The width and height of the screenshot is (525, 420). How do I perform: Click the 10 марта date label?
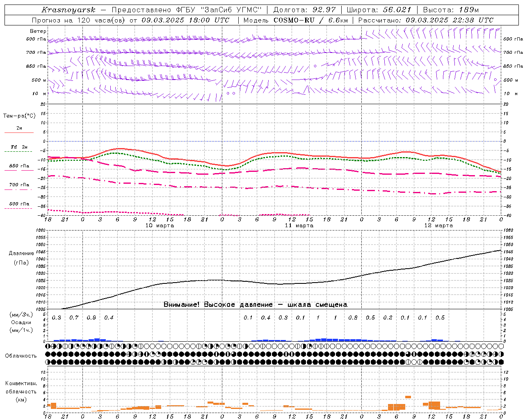pyautogui.click(x=160, y=226)
